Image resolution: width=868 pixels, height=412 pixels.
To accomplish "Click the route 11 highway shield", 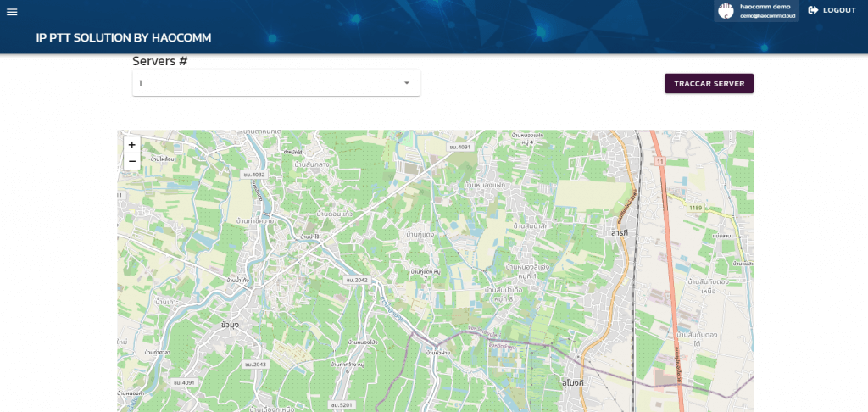I will pyautogui.click(x=659, y=161).
